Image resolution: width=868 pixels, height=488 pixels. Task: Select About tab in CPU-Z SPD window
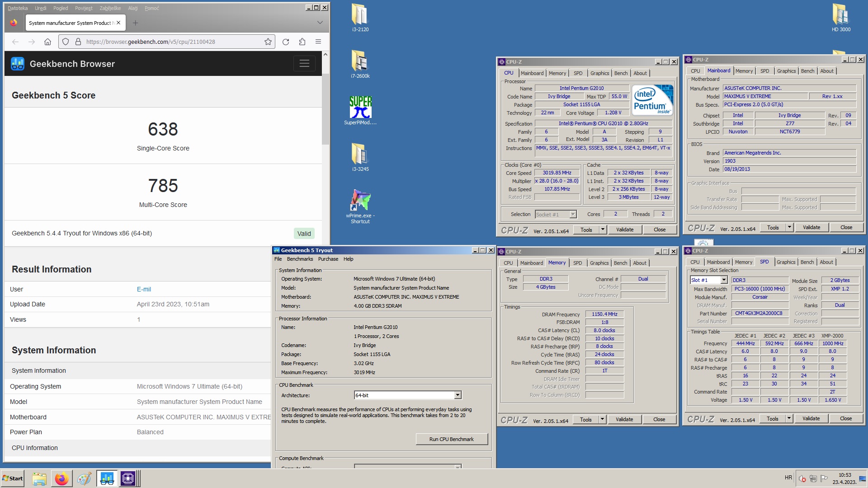click(x=826, y=262)
